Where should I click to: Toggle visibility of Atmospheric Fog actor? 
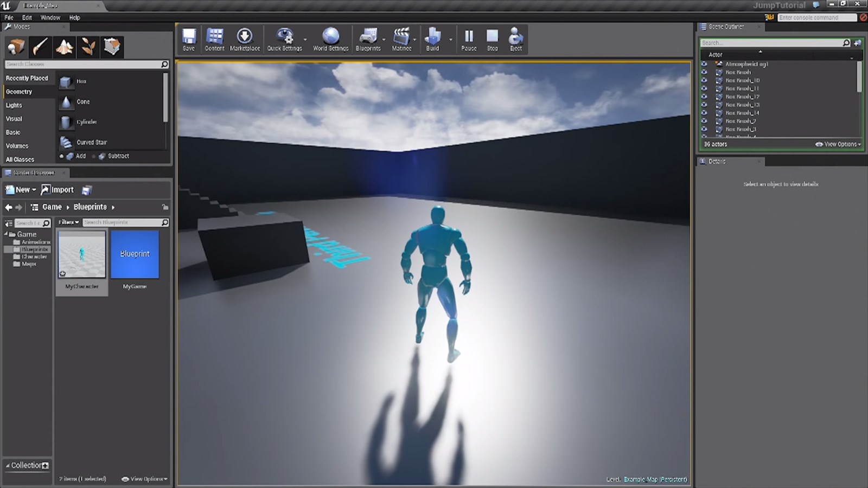point(704,64)
